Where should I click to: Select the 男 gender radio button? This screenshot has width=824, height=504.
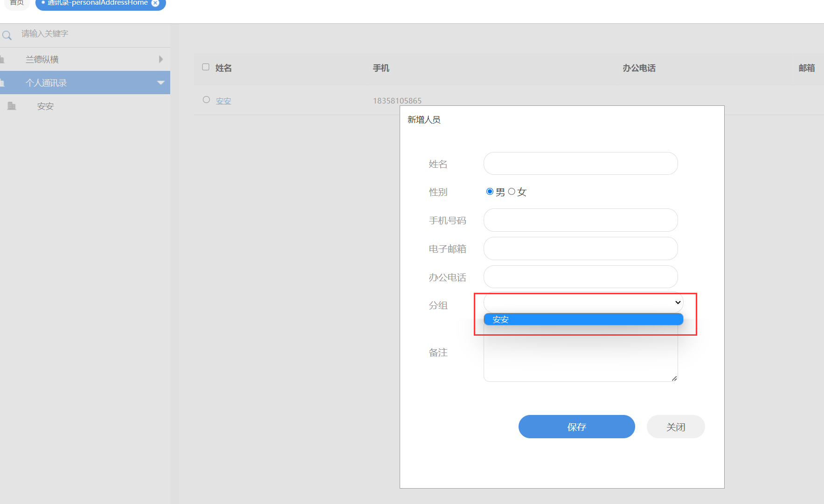[x=490, y=192]
